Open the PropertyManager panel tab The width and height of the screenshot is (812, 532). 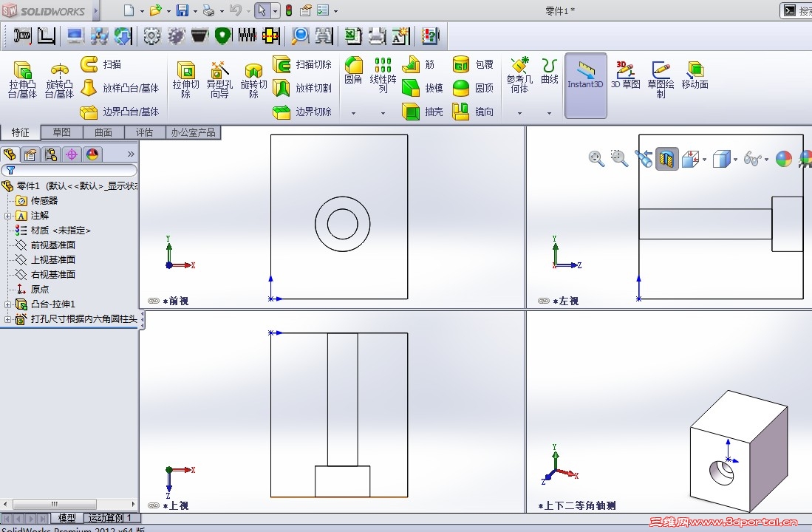(30, 154)
